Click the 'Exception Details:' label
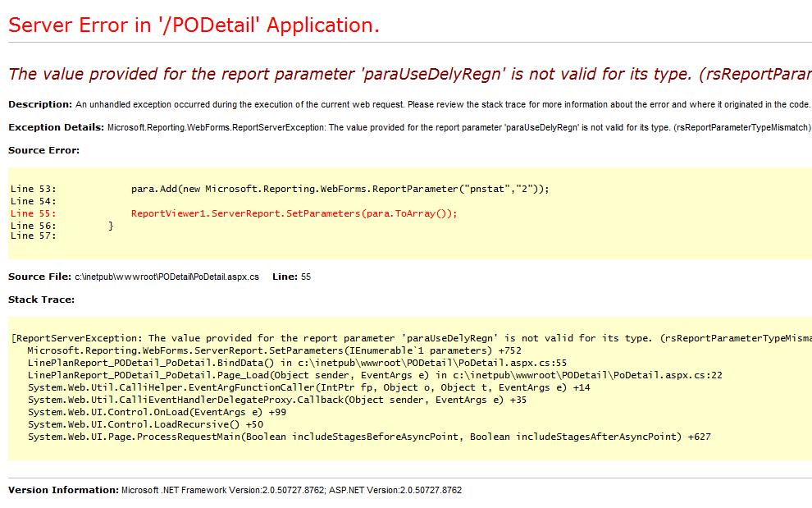This screenshot has height=508, width=812. pos(56,128)
